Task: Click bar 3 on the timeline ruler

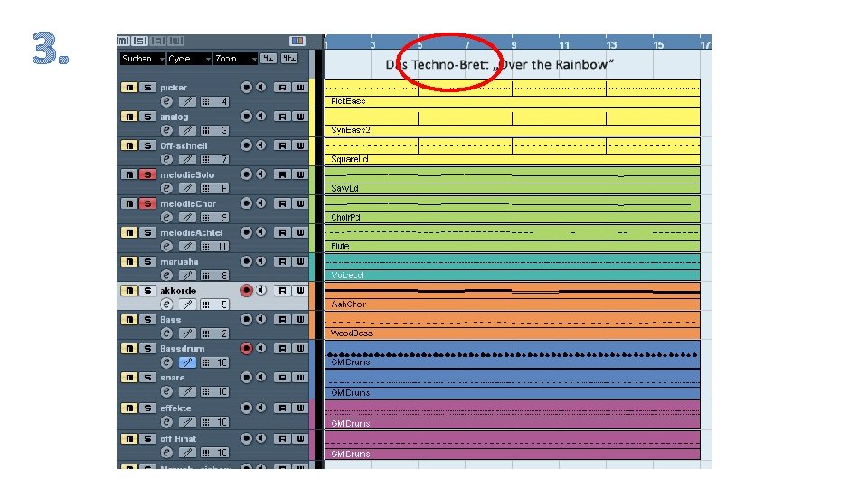Action: (373, 45)
